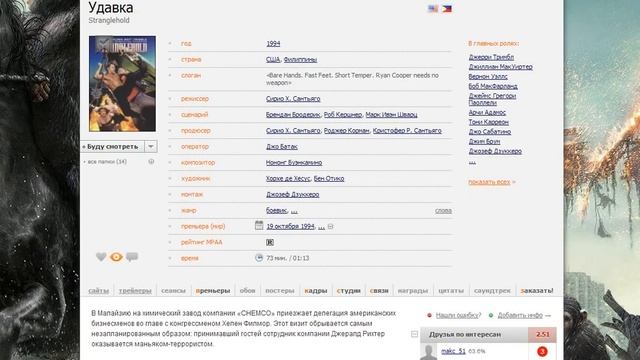
Task: Open artist Бен Отико link
Action: pyautogui.click(x=329, y=178)
